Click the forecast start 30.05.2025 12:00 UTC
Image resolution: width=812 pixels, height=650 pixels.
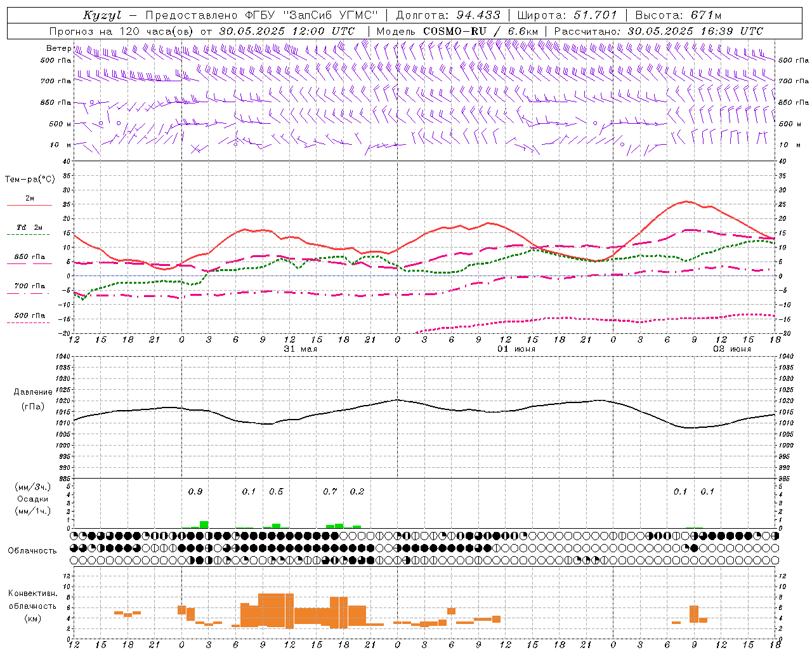(x=287, y=31)
